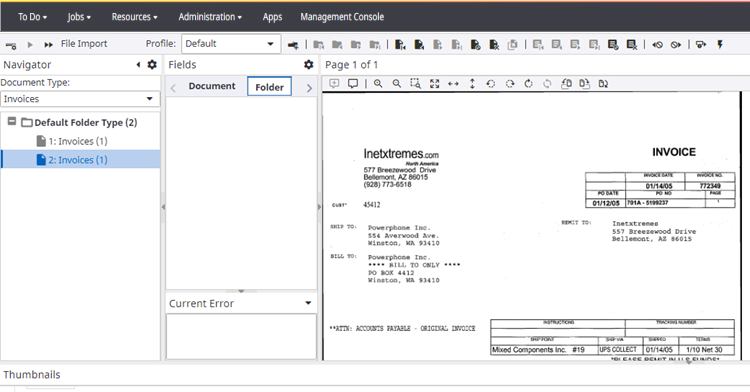Click the File Import label
Image resolution: width=750 pixels, height=392 pixels.
coord(84,44)
